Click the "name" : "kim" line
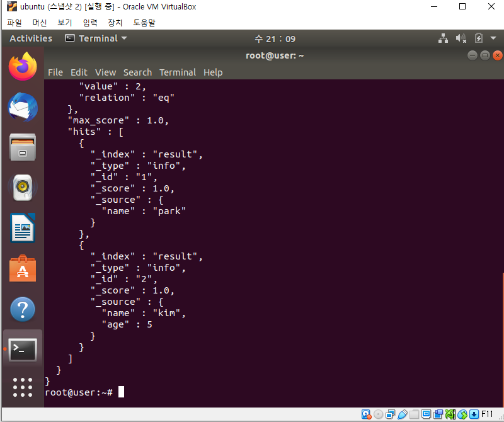 [144, 313]
